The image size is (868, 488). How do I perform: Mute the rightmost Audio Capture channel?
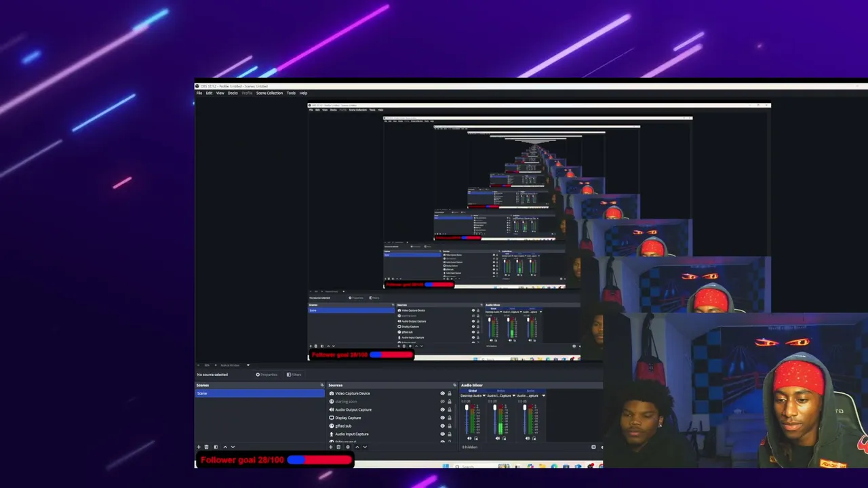[x=527, y=439]
